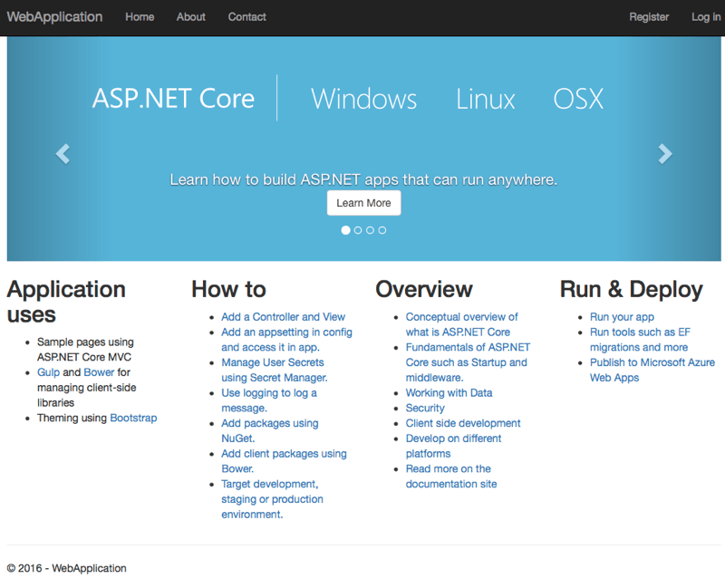Open the WebApplication brand link
Viewport: 725px width, 588px height.
pos(54,17)
